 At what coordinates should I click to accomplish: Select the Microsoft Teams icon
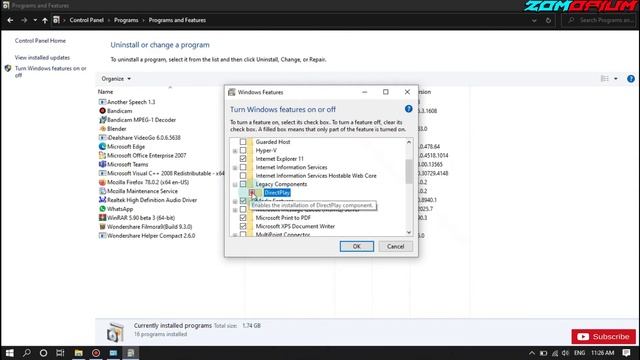[x=102, y=164]
